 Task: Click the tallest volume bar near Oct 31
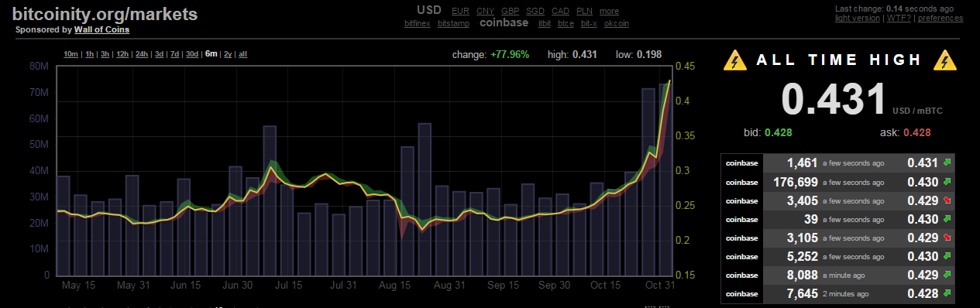(x=665, y=179)
